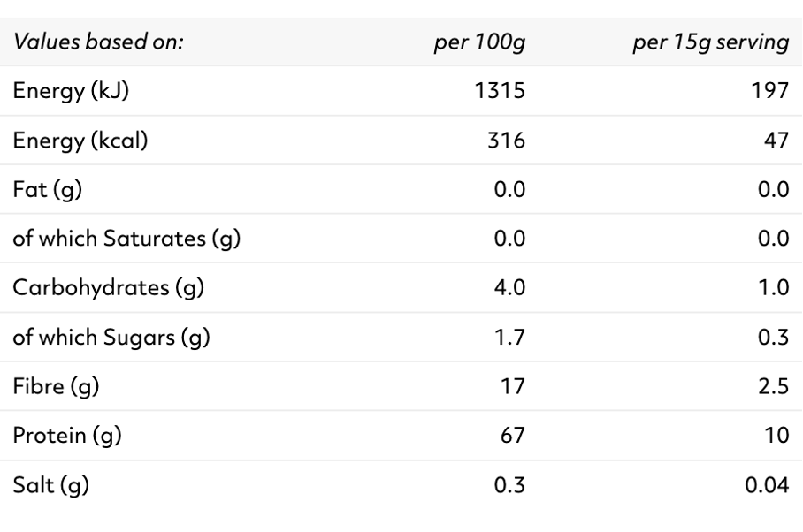Select the 316 kcal value
Screen dimensions: 803x532
tap(506, 141)
